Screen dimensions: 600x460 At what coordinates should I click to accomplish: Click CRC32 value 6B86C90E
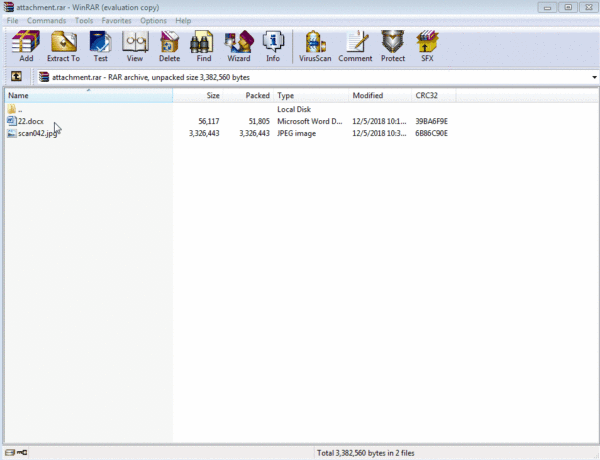click(x=432, y=134)
